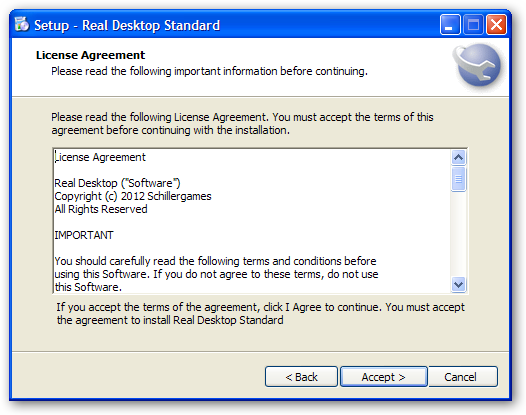Click the license scrollbar up arrow

[x=458, y=157]
